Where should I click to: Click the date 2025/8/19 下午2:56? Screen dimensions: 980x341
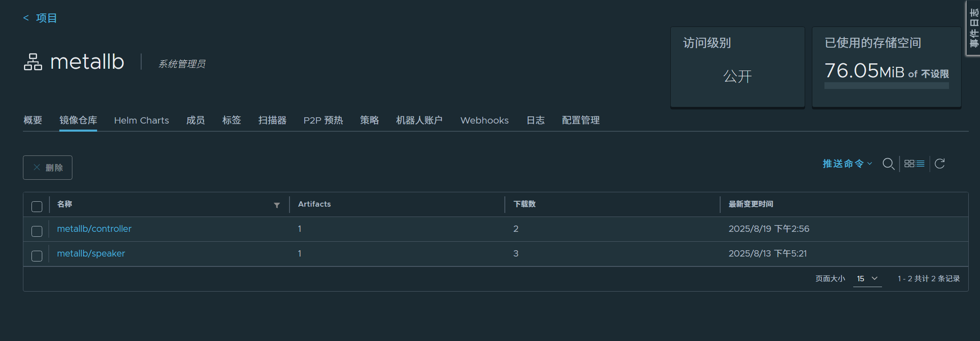click(x=769, y=229)
